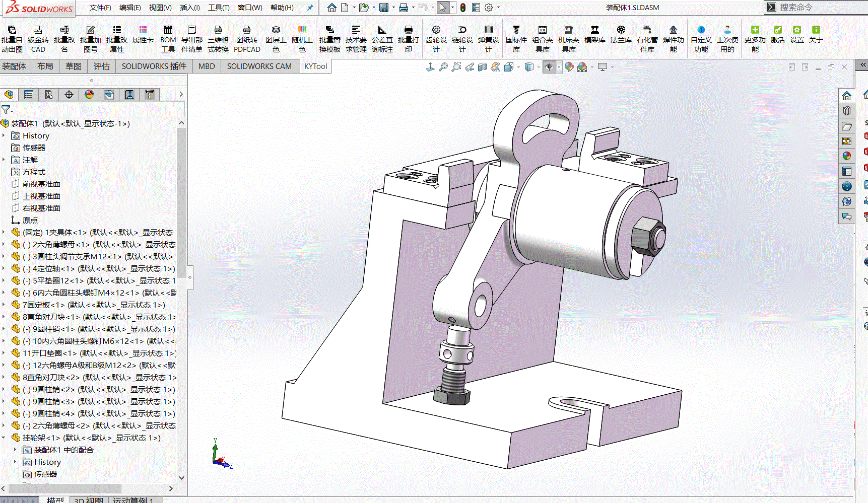This screenshot has width=868, height=503.
Task: Open the DisplayManager color wheel tab
Action: click(x=89, y=95)
